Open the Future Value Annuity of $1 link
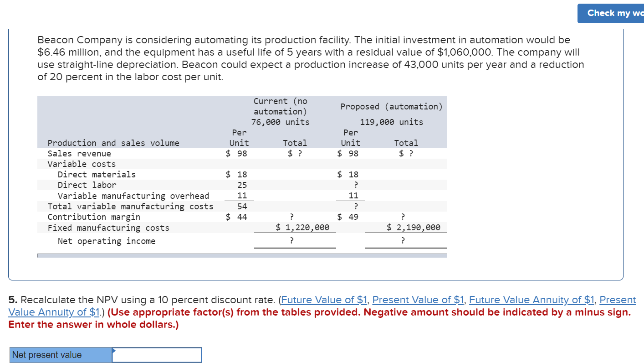The image size is (644, 363). [531, 300]
